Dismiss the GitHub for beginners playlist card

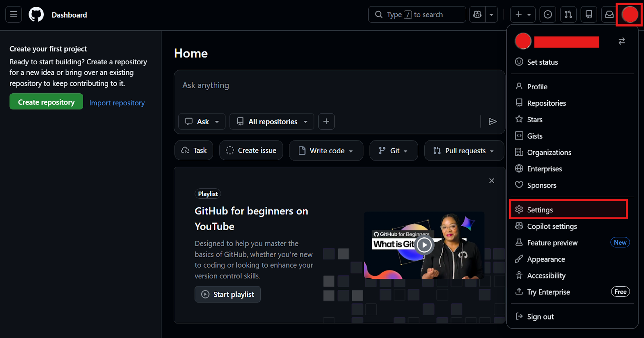pyautogui.click(x=491, y=181)
